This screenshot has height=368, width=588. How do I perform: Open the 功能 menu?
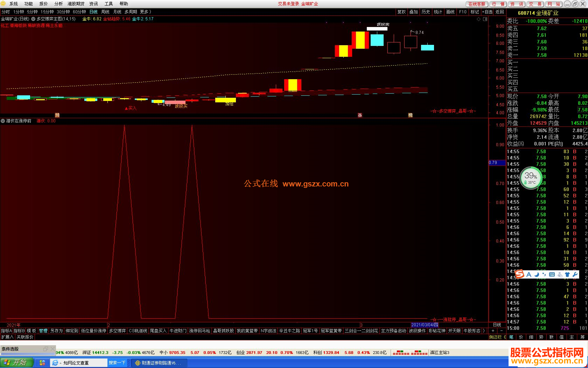[29, 4]
